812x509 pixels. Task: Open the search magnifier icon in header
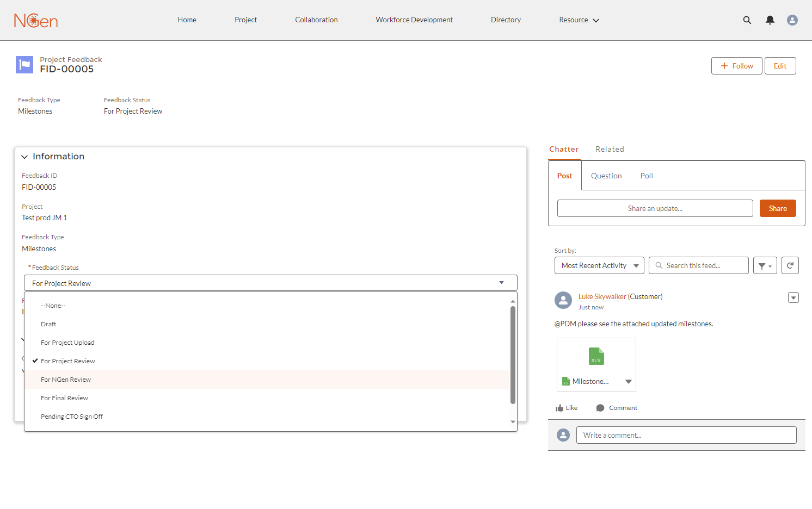point(747,20)
